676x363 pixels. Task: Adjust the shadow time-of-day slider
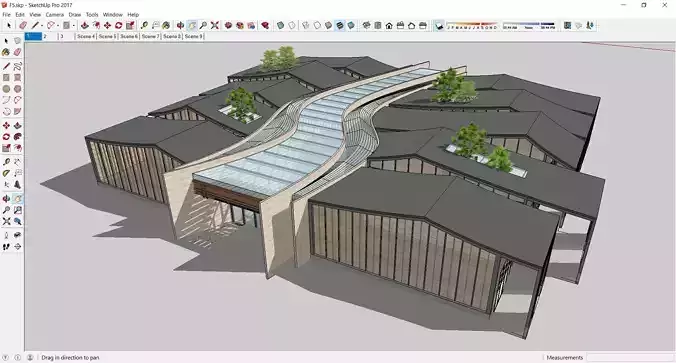529,25
